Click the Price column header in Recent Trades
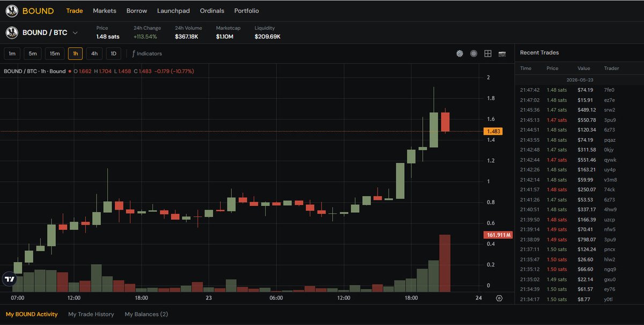This screenshot has height=325, width=644. pyautogui.click(x=552, y=68)
